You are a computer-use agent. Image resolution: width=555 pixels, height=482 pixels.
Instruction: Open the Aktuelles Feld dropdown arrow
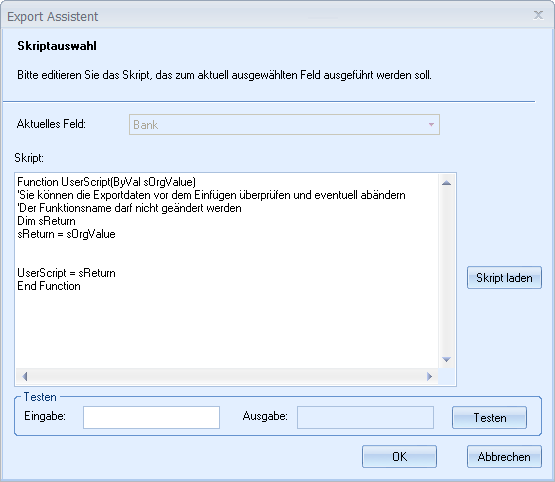point(431,125)
